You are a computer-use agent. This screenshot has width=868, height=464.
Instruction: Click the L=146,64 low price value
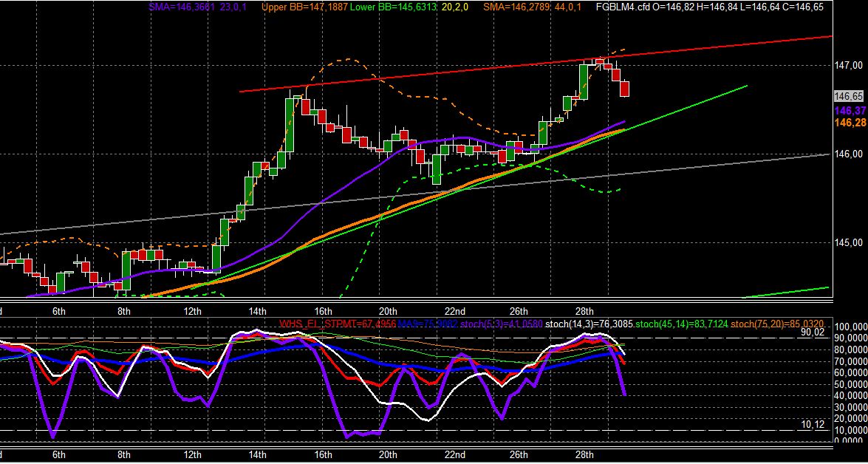click(x=760, y=7)
